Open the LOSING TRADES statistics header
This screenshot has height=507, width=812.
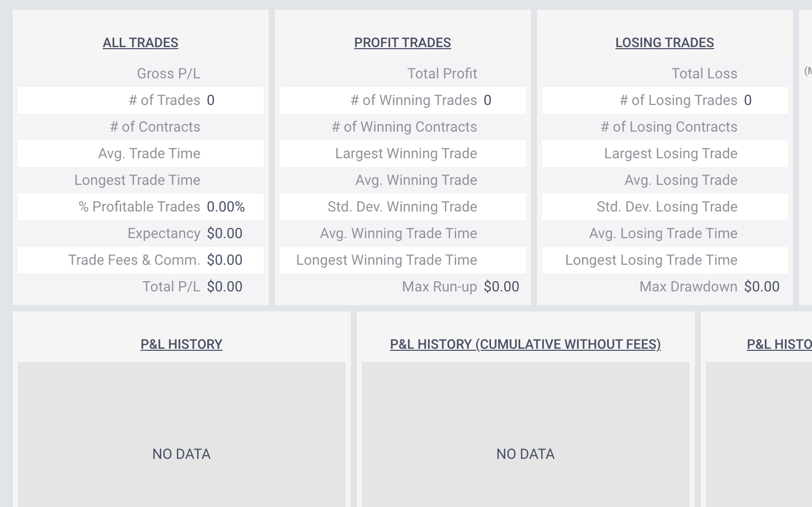point(665,43)
